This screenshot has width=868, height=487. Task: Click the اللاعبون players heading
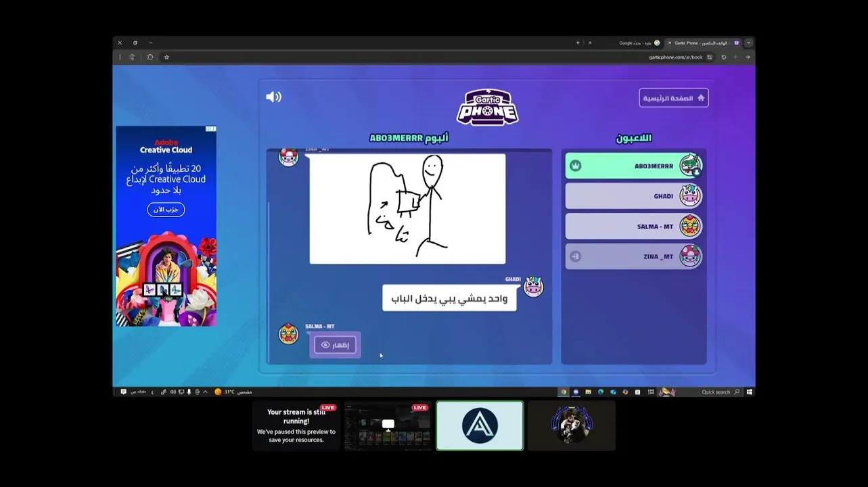[634, 138]
